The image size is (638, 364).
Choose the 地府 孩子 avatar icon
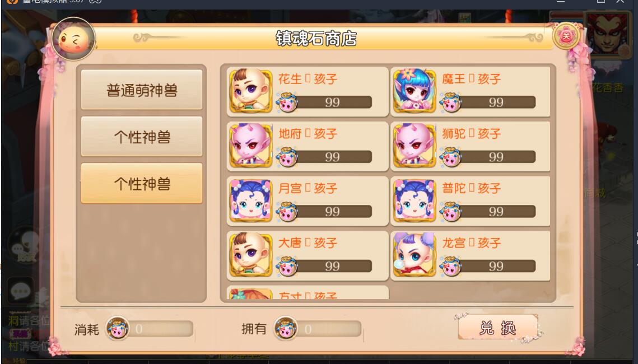pos(250,146)
